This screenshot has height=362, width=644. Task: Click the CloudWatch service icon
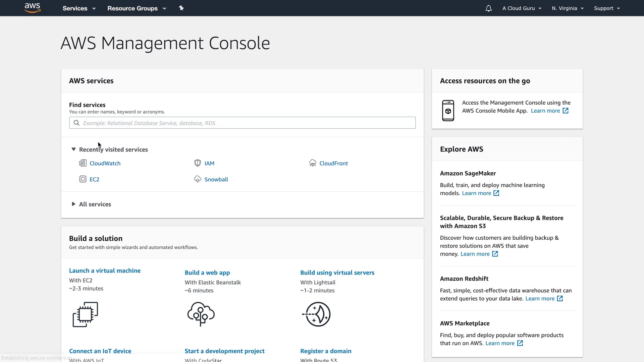point(83,163)
